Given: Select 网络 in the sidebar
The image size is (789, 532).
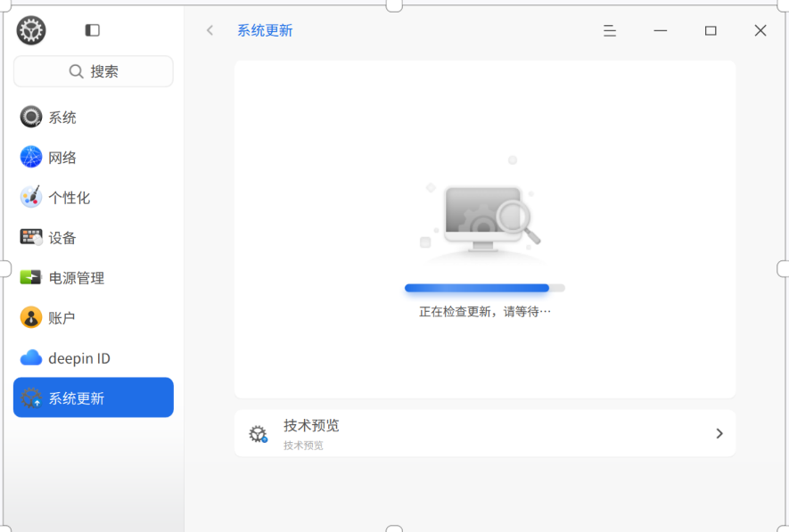Looking at the screenshot, I should (x=94, y=158).
